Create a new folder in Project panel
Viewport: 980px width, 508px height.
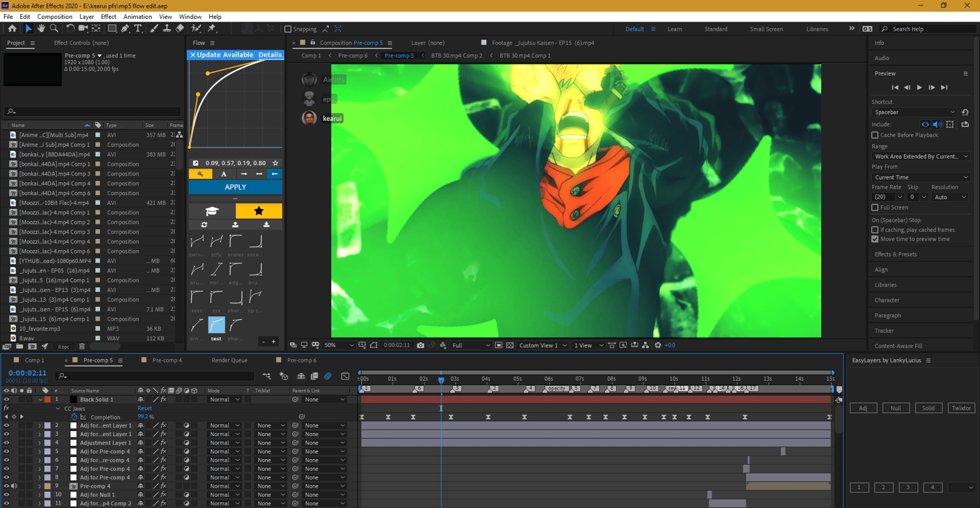click(x=19, y=347)
